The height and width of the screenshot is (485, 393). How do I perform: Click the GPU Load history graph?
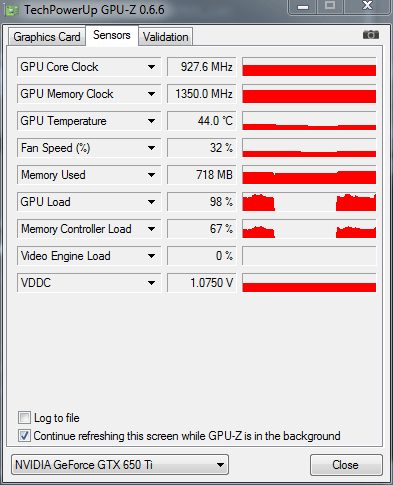coord(309,202)
